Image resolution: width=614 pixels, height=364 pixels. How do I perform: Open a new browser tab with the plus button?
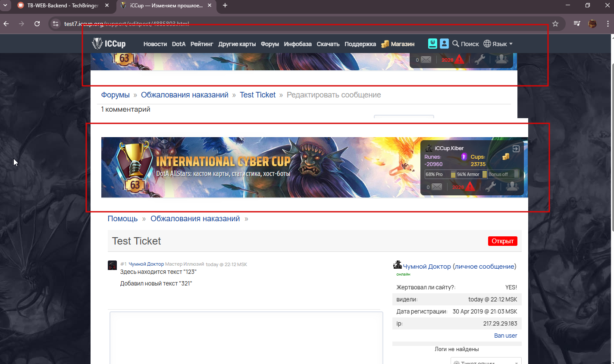(225, 5)
